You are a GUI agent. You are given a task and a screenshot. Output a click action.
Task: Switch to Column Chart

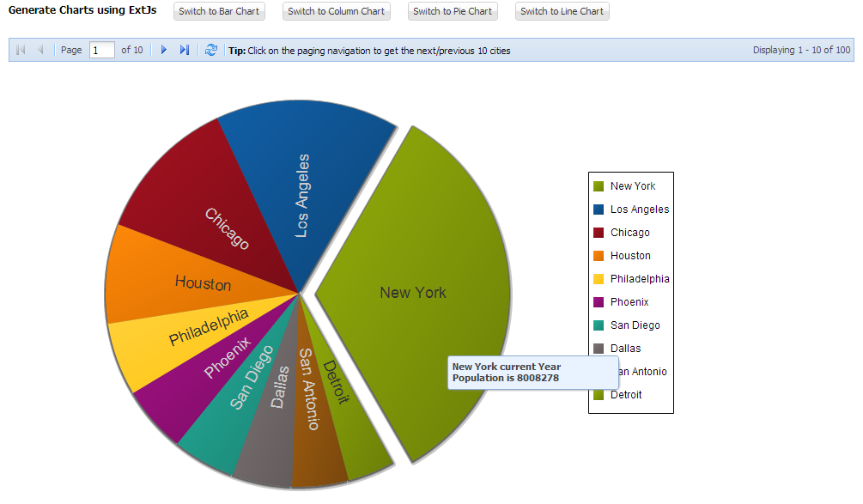pyautogui.click(x=336, y=11)
